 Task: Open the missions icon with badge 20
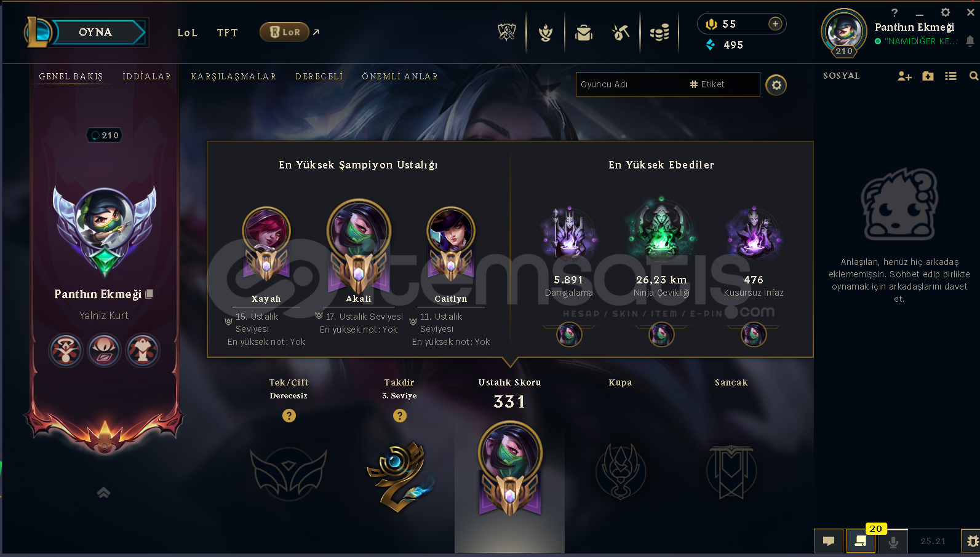coord(861,541)
